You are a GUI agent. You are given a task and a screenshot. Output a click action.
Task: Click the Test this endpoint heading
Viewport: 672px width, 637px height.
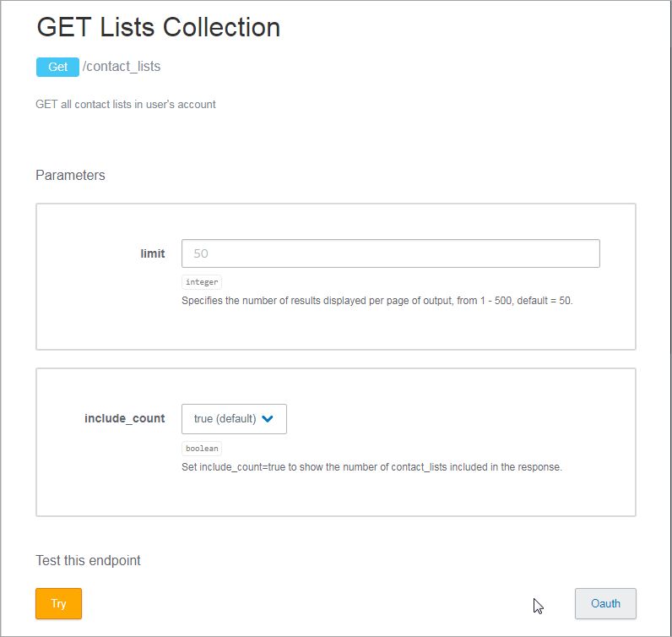coord(88,560)
